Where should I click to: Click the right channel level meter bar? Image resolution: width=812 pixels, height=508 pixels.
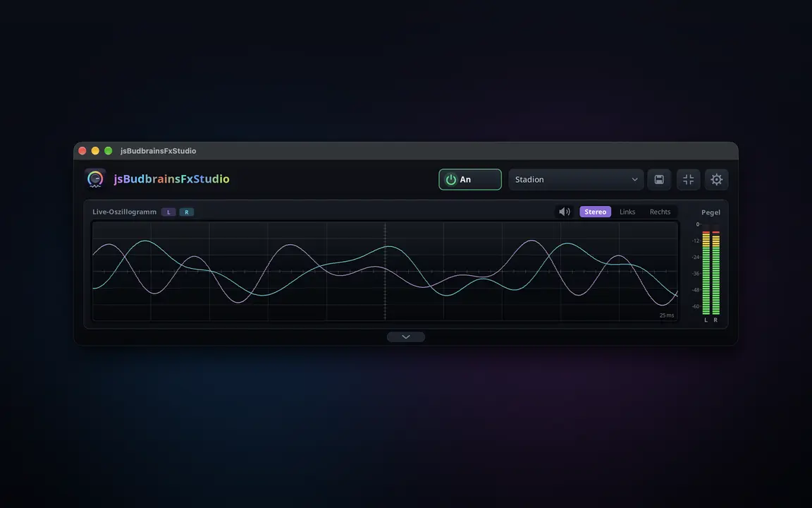(715, 272)
